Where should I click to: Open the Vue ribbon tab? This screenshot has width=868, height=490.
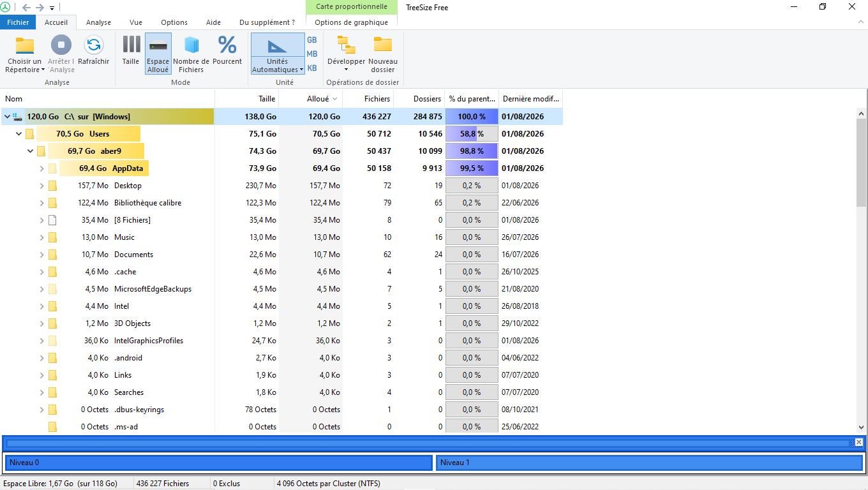(136, 22)
